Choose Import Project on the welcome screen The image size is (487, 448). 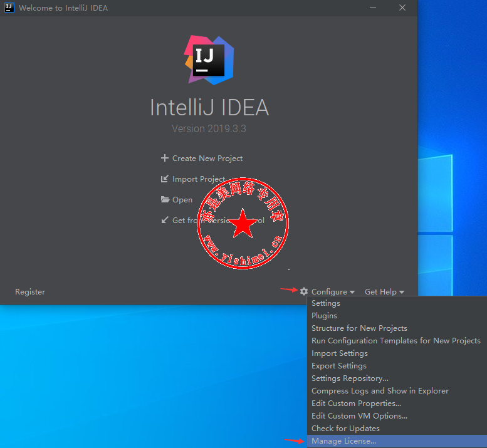click(x=193, y=179)
